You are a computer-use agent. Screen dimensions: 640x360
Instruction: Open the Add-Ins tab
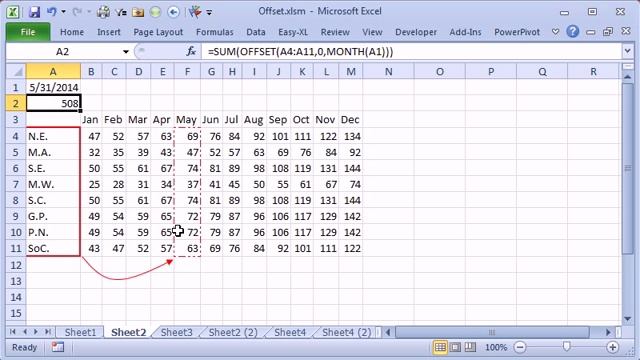465,32
